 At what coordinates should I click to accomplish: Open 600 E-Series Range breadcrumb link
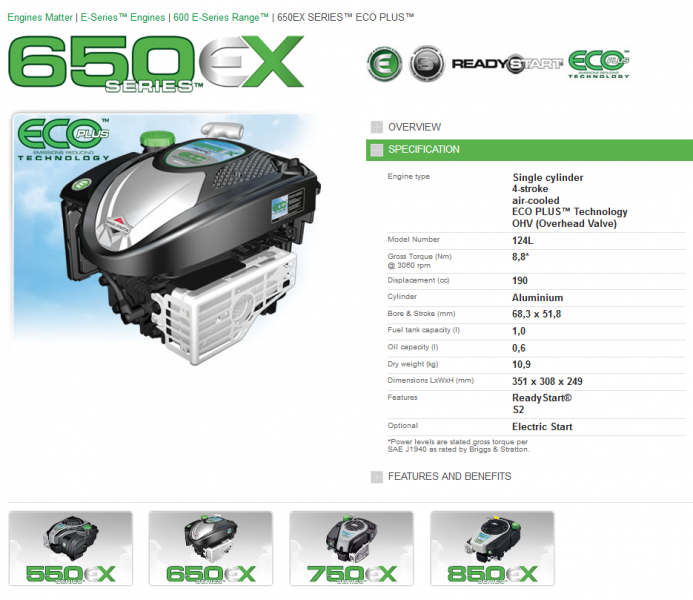click(221, 17)
